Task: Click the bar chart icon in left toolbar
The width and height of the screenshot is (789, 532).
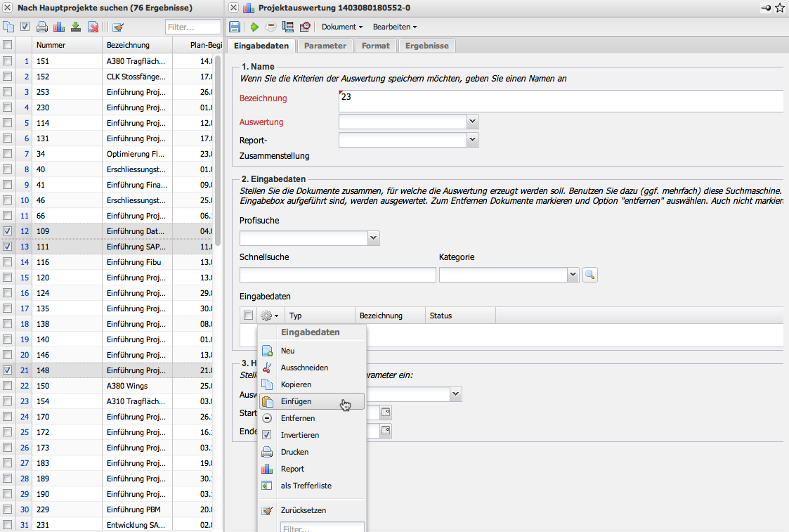Action: (x=59, y=27)
